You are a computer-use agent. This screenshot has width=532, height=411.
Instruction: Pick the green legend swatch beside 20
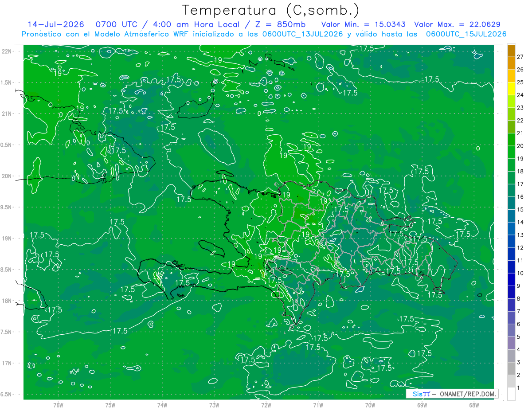coord(511,140)
